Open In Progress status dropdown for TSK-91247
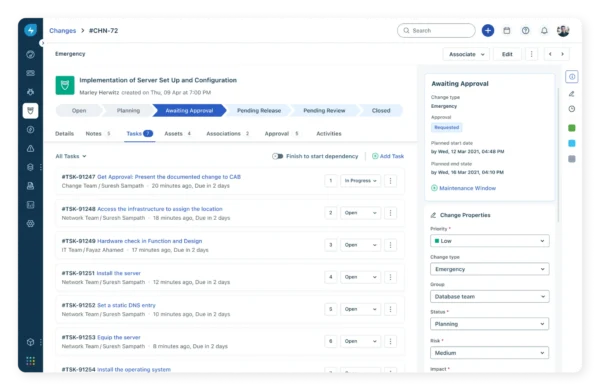Screen dimensions: 600x390 pyautogui.click(x=360, y=181)
